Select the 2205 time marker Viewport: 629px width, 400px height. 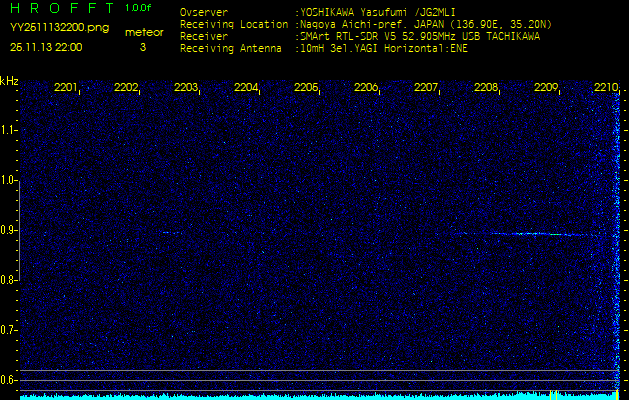[306, 88]
